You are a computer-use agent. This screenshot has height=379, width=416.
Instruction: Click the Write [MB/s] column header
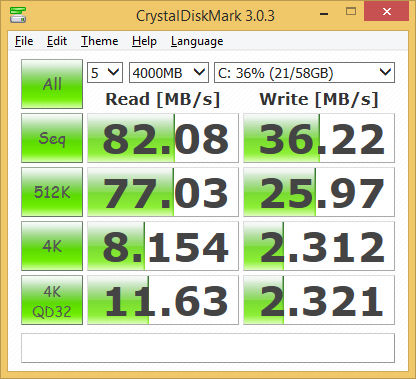(x=319, y=99)
